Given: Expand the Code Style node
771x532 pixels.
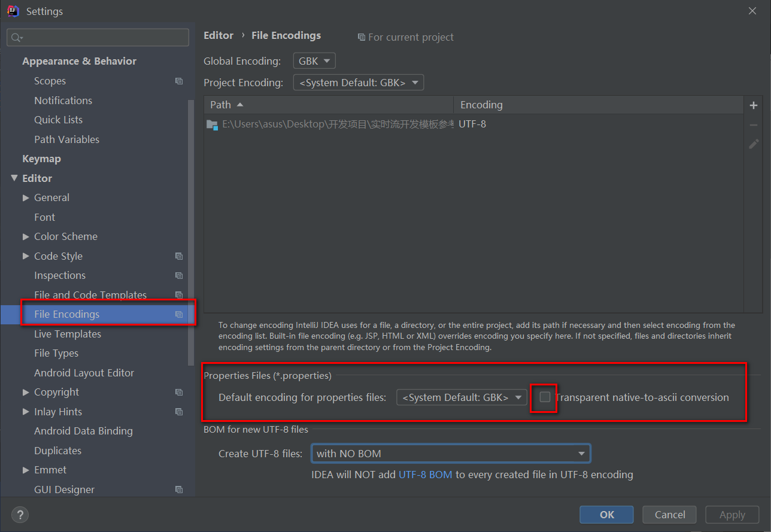Looking at the screenshot, I should (x=26, y=256).
